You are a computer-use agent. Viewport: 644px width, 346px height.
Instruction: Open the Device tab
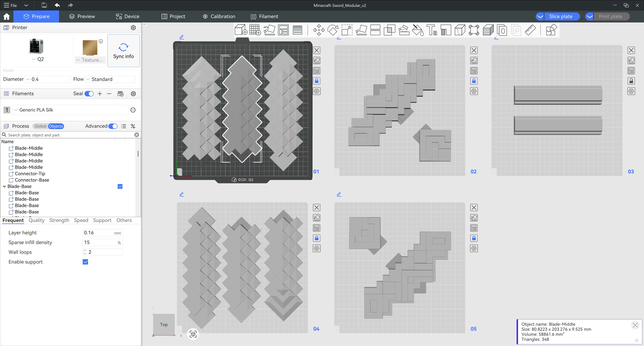[x=127, y=16]
